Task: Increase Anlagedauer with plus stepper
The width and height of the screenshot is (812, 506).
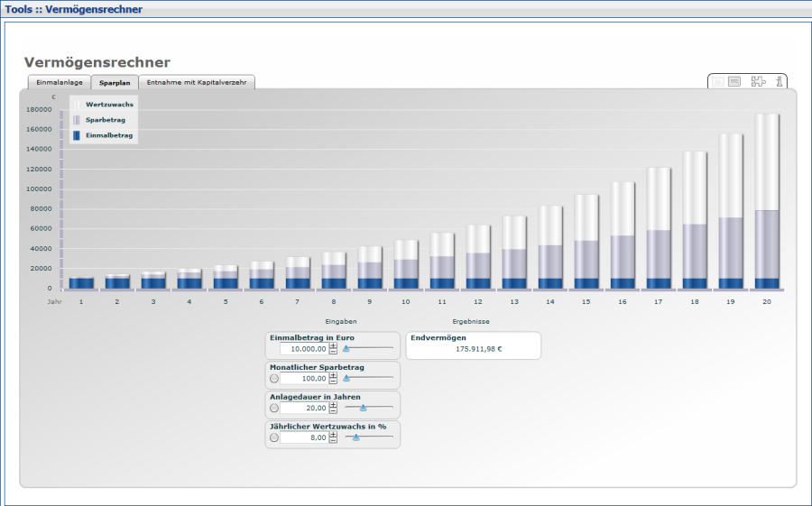Action: (333, 404)
